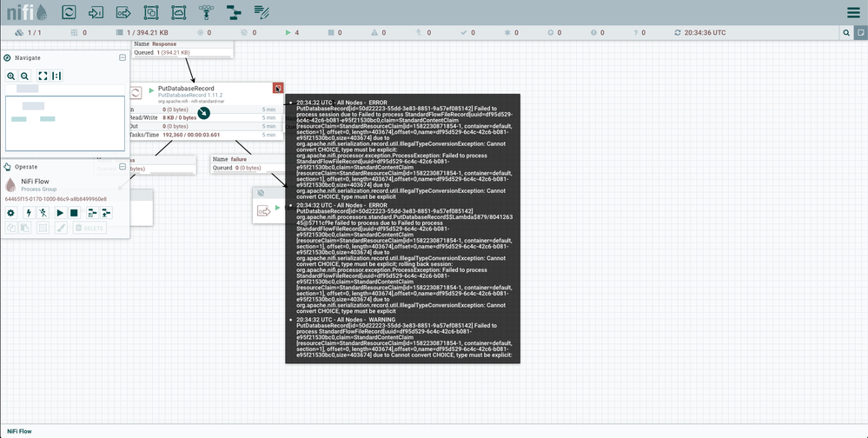Click the red bulletin icon on PutDatabaseRecord
This screenshot has width=868, height=438.
278,88
